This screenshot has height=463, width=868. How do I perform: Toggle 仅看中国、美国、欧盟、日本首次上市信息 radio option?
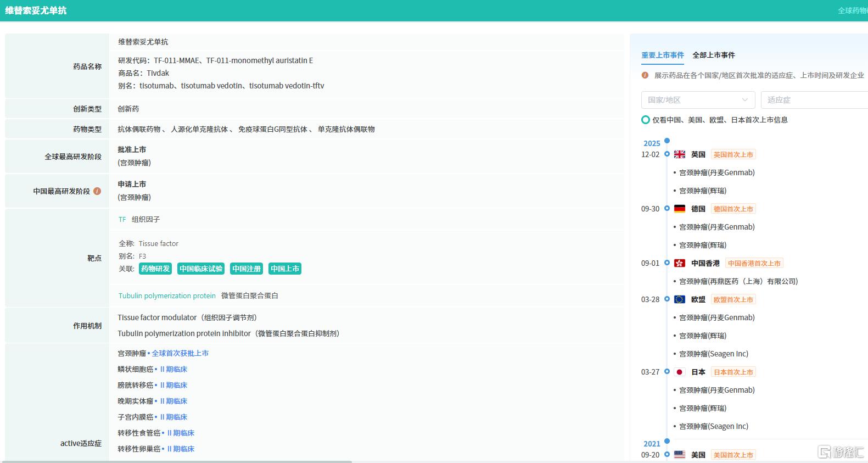(646, 120)
